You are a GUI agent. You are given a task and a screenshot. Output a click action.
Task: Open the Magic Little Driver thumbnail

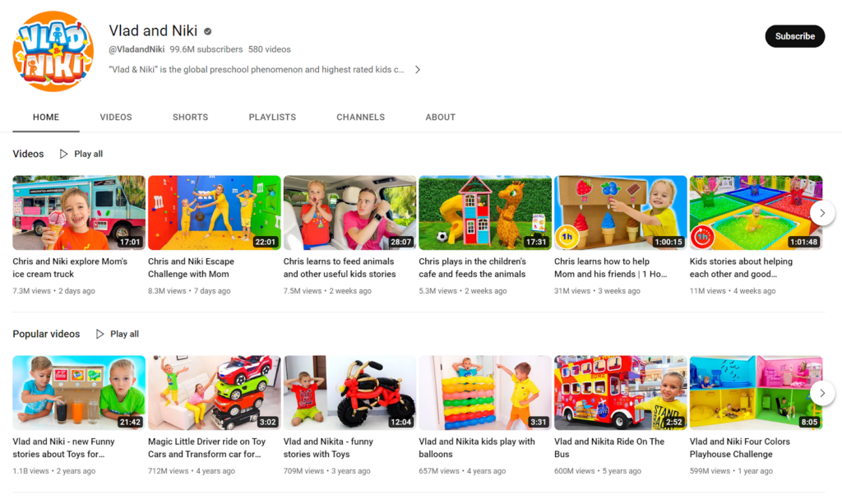tap(215, 393)
